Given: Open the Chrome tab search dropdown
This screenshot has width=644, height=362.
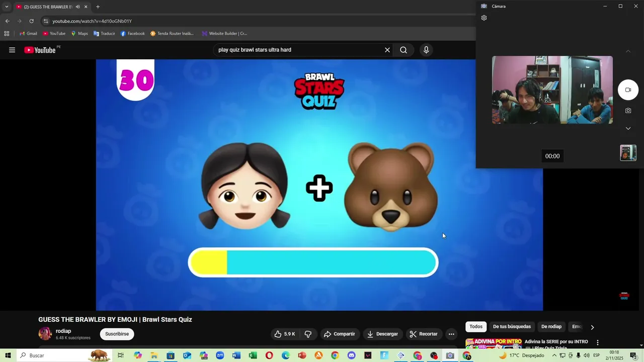Looking at the screenshot, I should [7, 7].
